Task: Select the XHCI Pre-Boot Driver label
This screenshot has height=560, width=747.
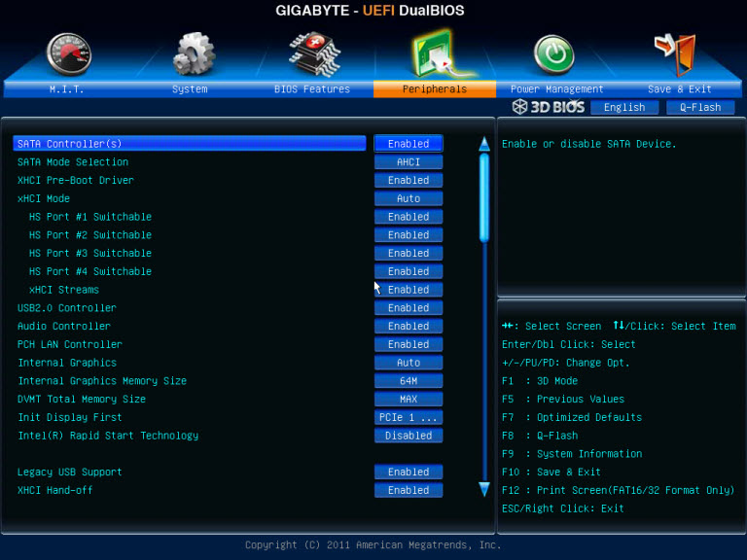Action: pos(76,180)
